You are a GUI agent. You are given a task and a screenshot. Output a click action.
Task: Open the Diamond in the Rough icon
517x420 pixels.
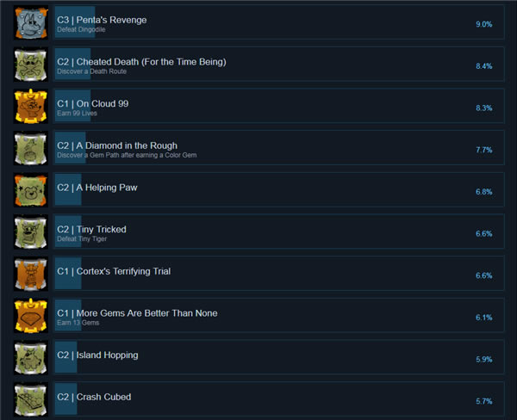pyautogui.click(x=30, y=149)
